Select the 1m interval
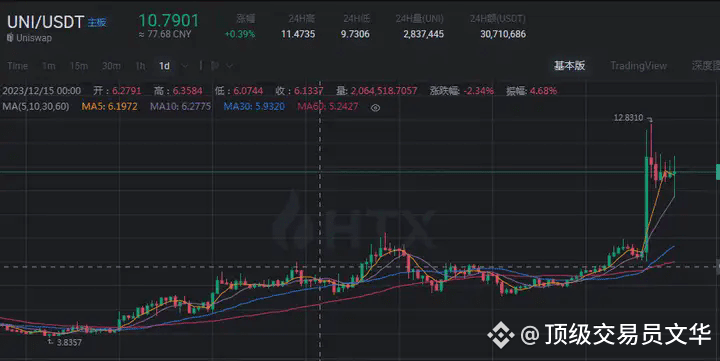 tap(49, 66)
